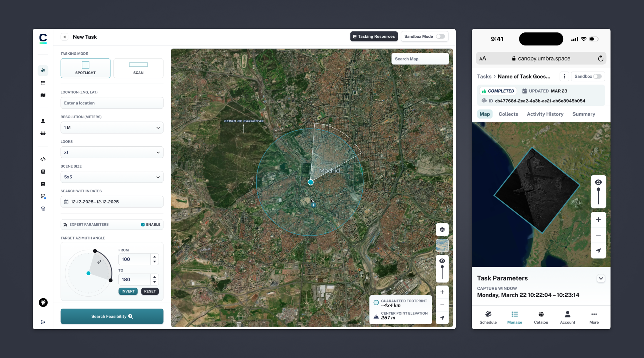The image size is (644, 358).
Task: Expand the Scene Size 5x5 dropdown
Action: pyautogui.click(x=112, y=177)
